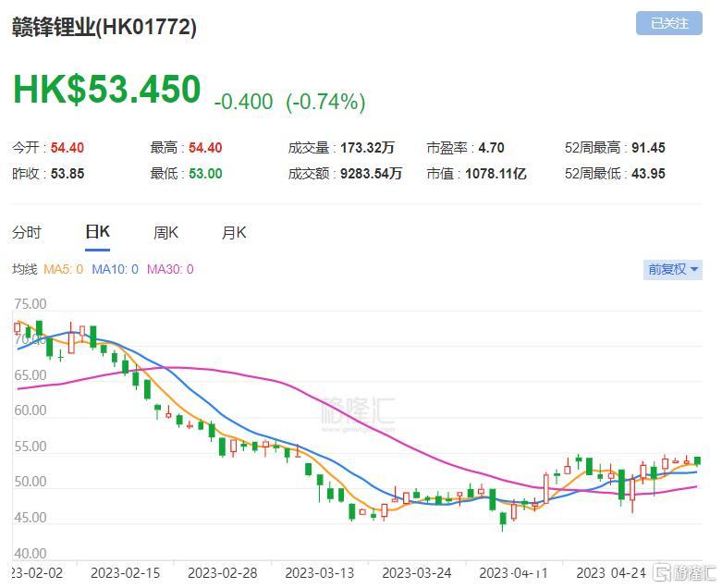Click the 55.00 price axis label
The width and height of the screenshot is (722, 588).
[31, 447]
